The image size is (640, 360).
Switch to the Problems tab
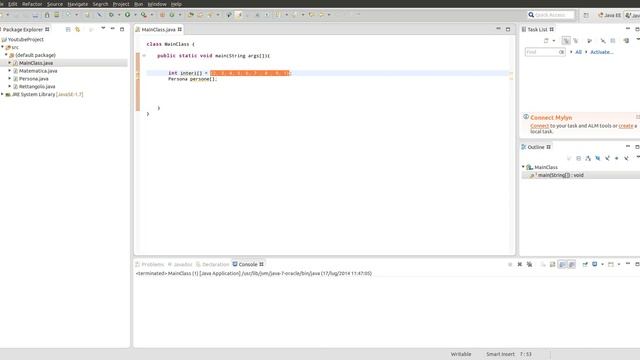(149, 264)
